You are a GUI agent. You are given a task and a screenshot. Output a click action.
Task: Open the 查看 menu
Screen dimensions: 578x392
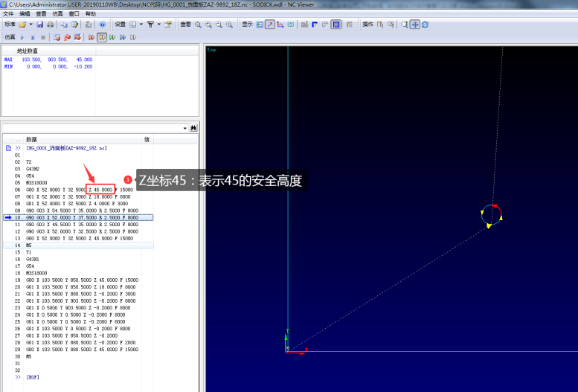click(42, 13)
